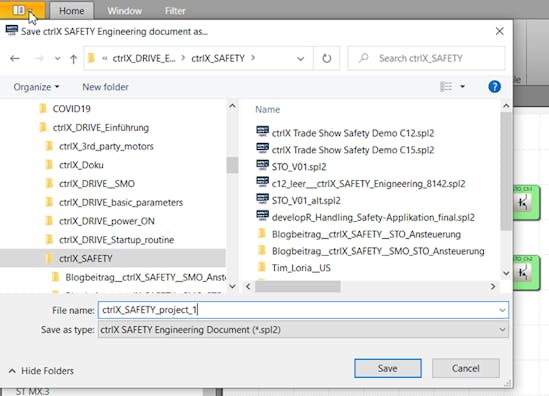
Task: Select the ctrlX_DRIVE_basic_parameters folder
Action: pyautogui.click(x=121, y=202)
